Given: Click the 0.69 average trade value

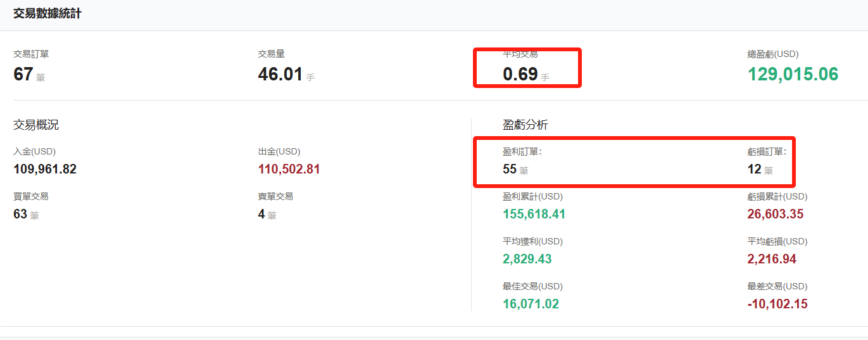Looking at the screenshot, I should tap(520, 75).
